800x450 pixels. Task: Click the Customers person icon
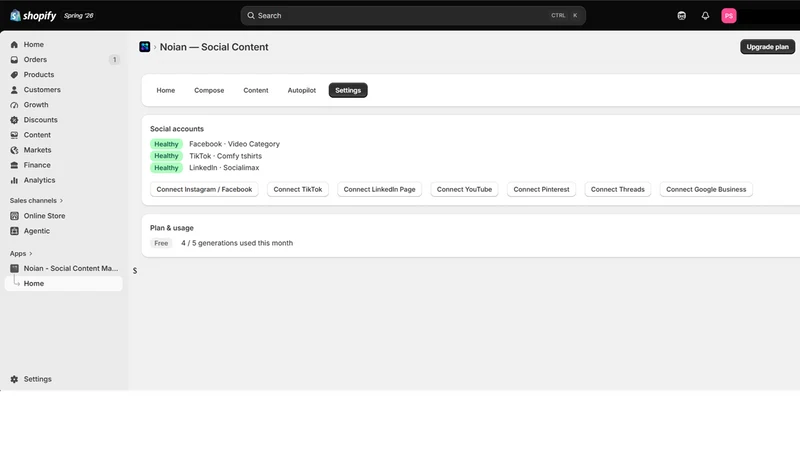[x=14, y=90]
